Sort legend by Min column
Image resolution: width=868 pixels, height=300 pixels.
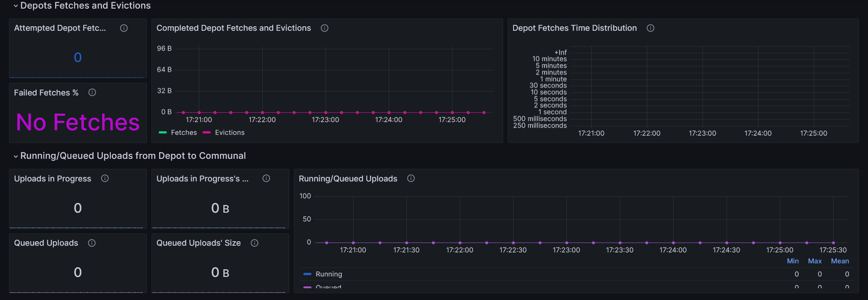(x=793, y=261)
